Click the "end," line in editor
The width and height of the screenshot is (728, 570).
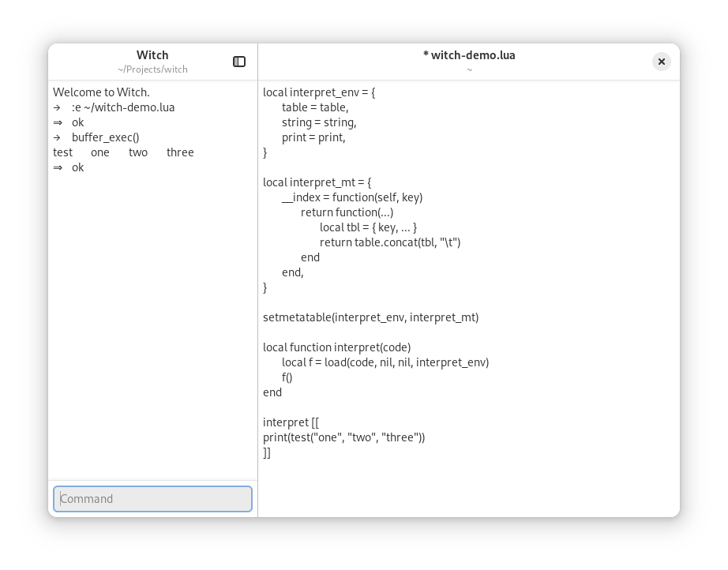pos(292,272)
